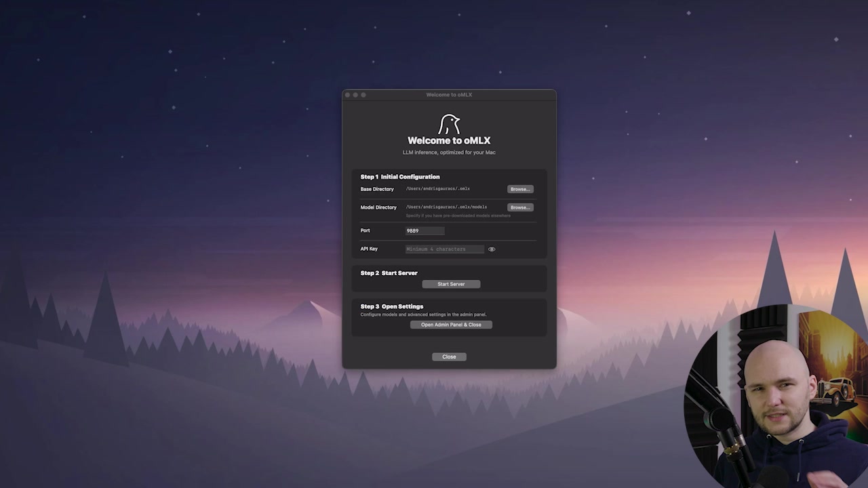
Task: Click the 'Base Directory' label
Action: coord(377,189)
